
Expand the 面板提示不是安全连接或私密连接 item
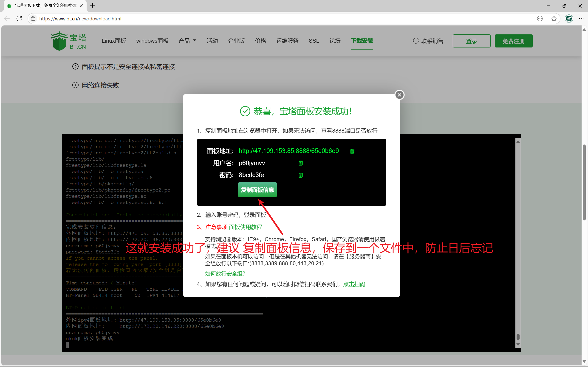pos(128,67)
